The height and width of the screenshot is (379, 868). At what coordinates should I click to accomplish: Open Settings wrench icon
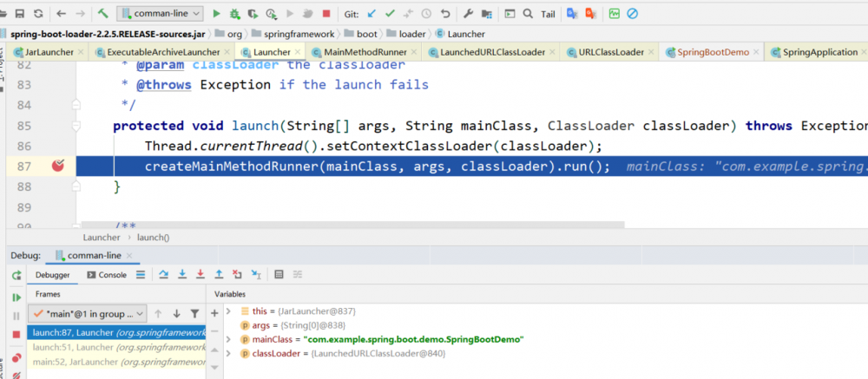468,13
